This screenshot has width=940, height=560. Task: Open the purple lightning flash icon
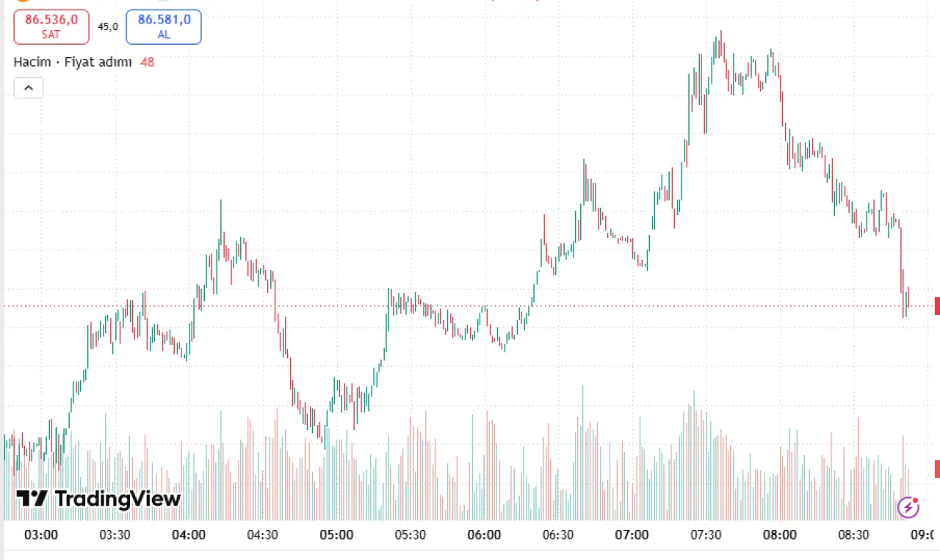(x=909, y=506)
